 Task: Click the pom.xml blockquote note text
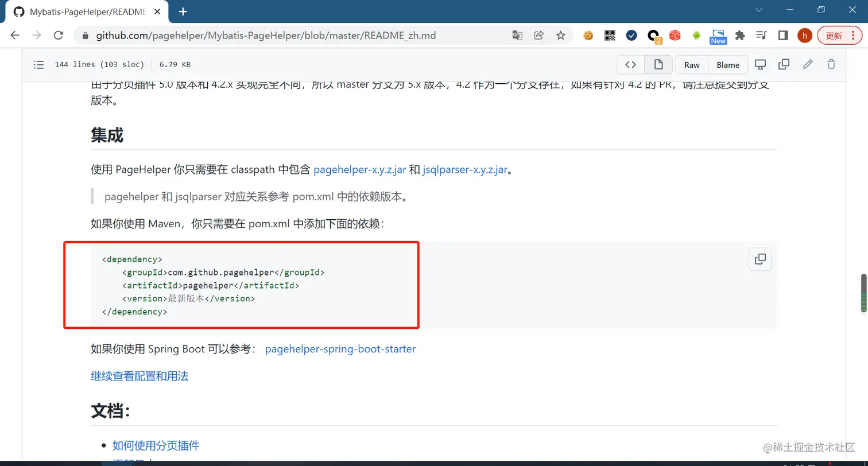click(x=256, y=196)
